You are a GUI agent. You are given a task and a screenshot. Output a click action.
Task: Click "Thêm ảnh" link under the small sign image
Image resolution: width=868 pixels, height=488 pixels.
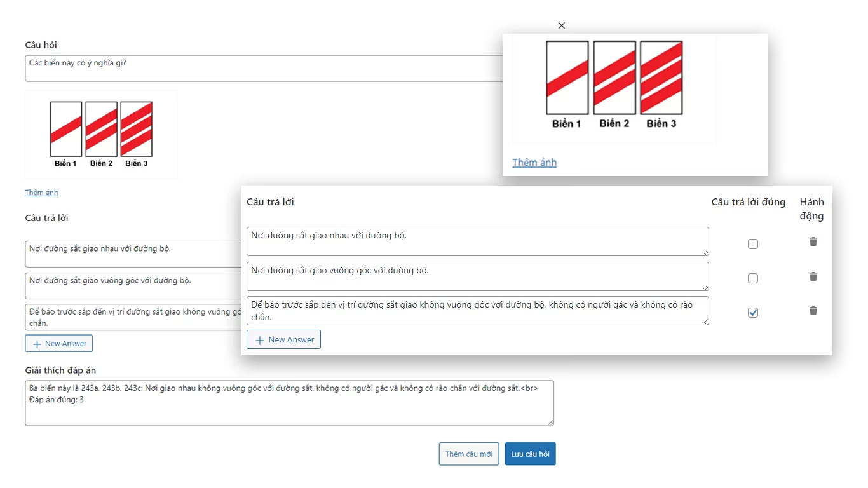[x=41, y=193]
